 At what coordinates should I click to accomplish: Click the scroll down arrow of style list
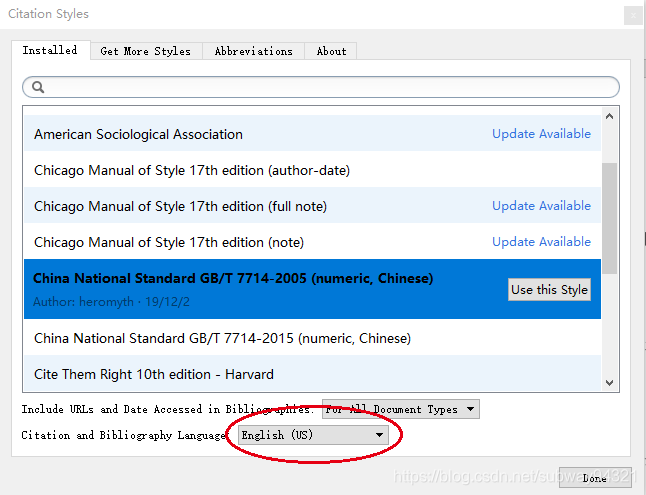(609, 383)
